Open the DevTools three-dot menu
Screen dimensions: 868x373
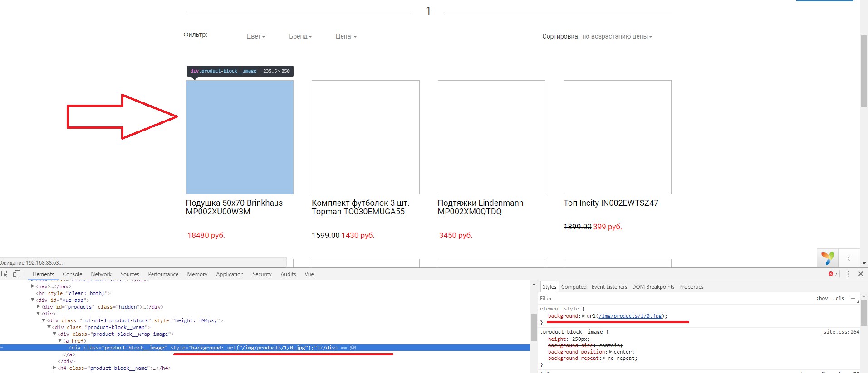click(848, 274)
